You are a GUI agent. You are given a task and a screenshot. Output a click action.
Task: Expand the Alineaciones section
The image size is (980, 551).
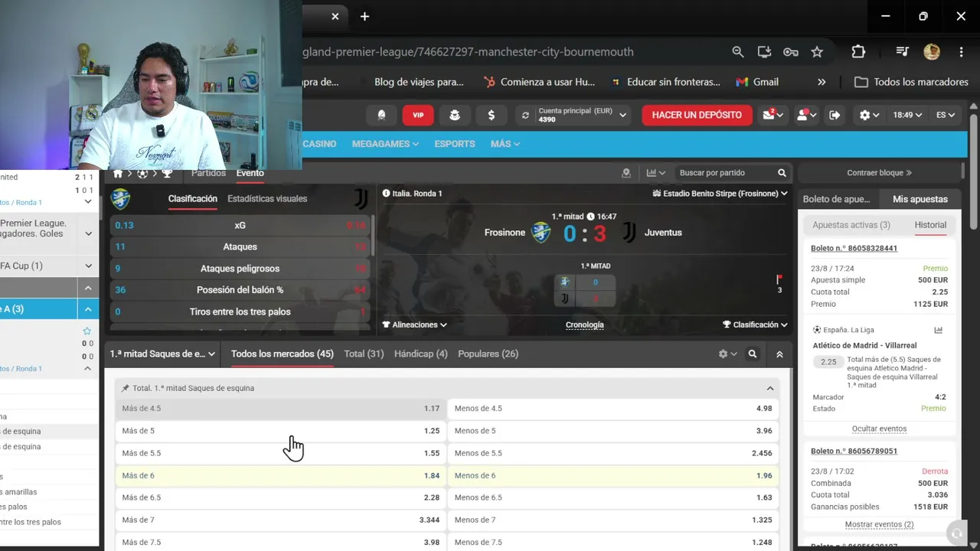(x=415, y=324)
